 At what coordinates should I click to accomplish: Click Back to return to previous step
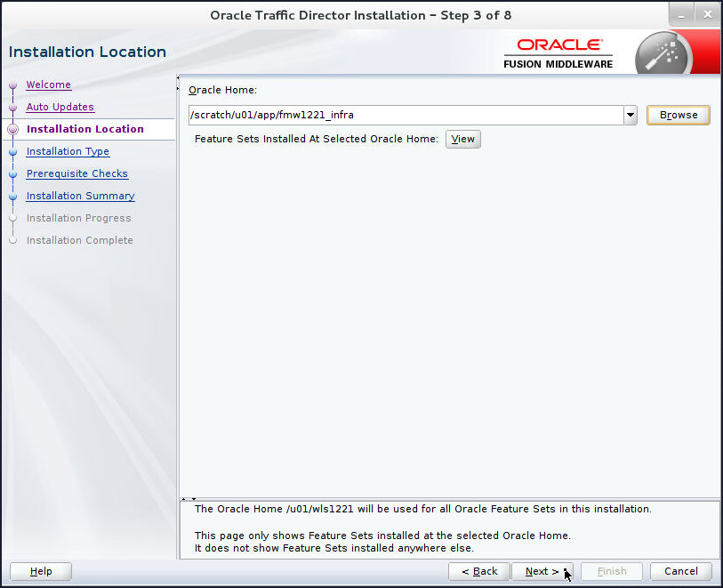(x=478, y=571)
